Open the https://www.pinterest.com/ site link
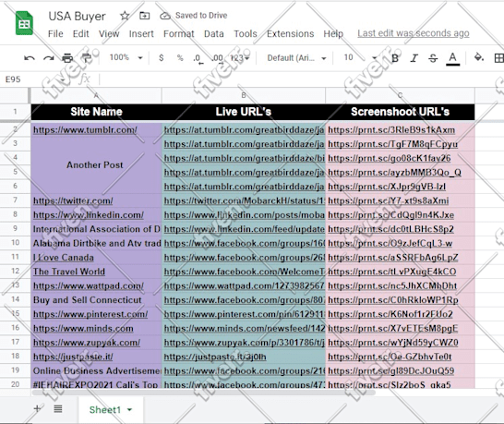The width and height of the screenshot is (504, 424). [90, 314]
